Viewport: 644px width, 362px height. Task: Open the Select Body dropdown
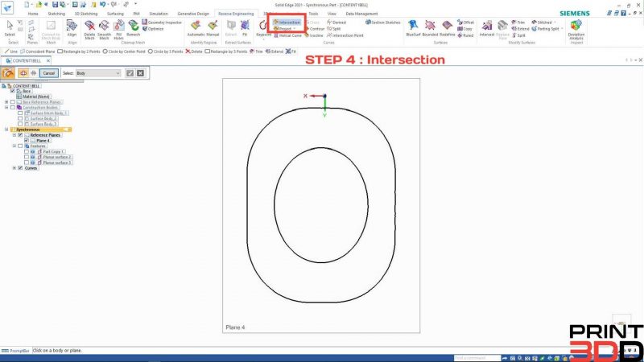pos(98,73)
